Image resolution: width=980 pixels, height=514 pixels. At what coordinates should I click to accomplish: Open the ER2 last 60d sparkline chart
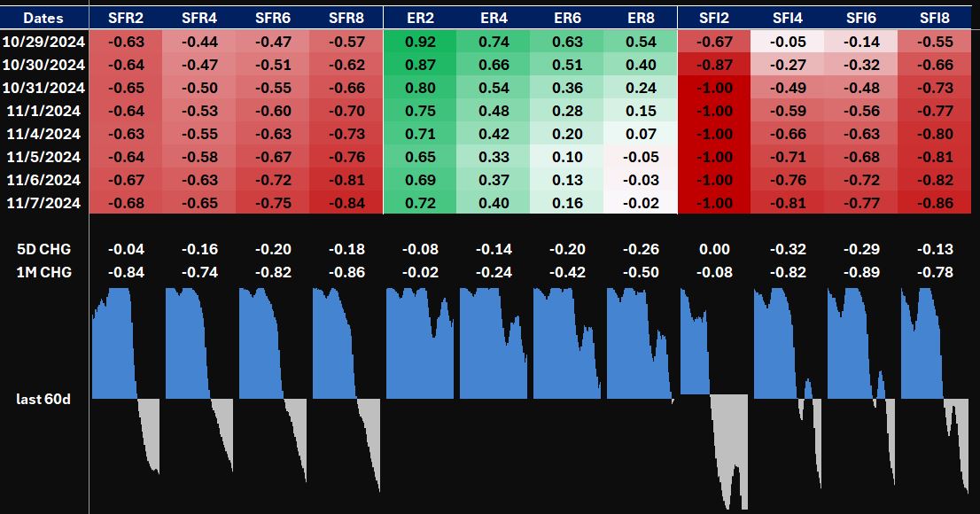[420, 343]
